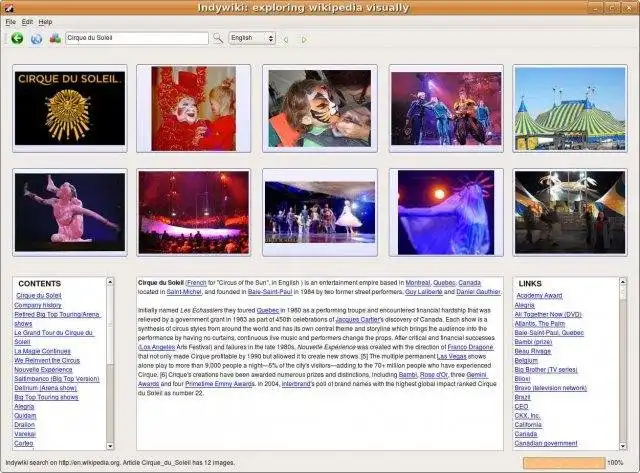Image resolution: width=640 pixels, height=473 pixels.
Task: Follow the Montreal link in article
Action: click(418, 283)
